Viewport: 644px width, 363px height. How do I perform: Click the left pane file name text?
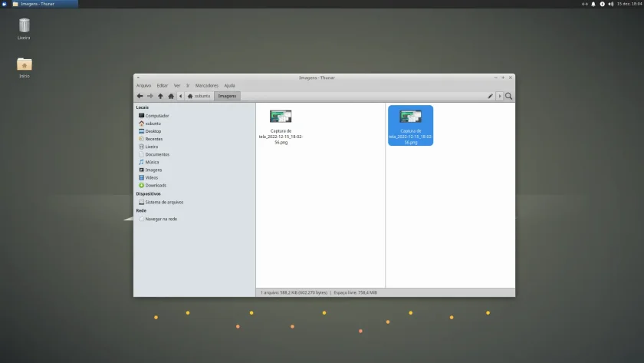pos(281,137)
